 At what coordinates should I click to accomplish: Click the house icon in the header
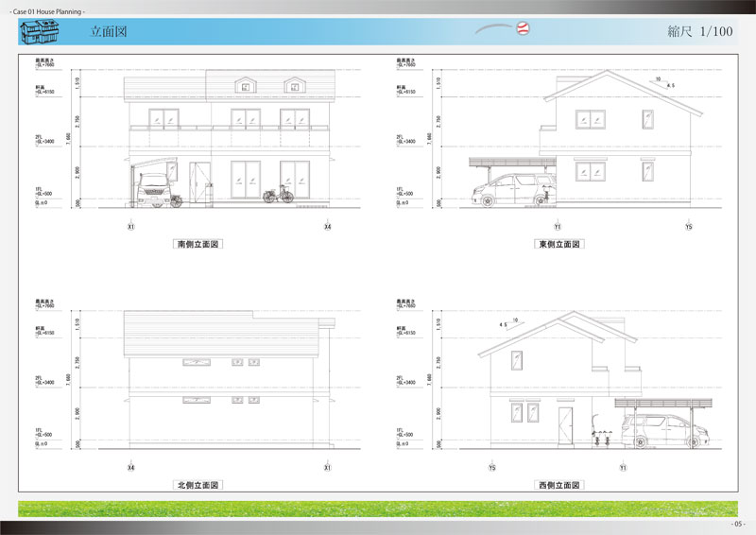pos(39,32)
